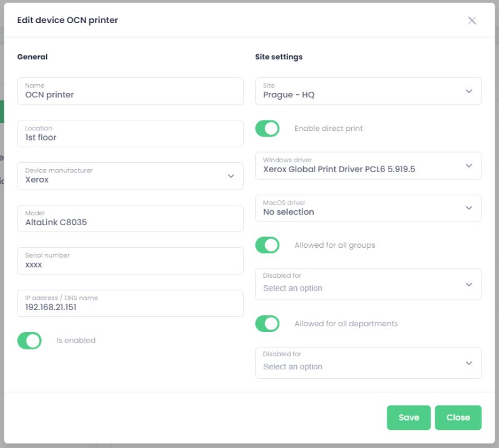Open Disabled for dropdown under departments
This screenshot has width=499, height=448.
(367, 363)
